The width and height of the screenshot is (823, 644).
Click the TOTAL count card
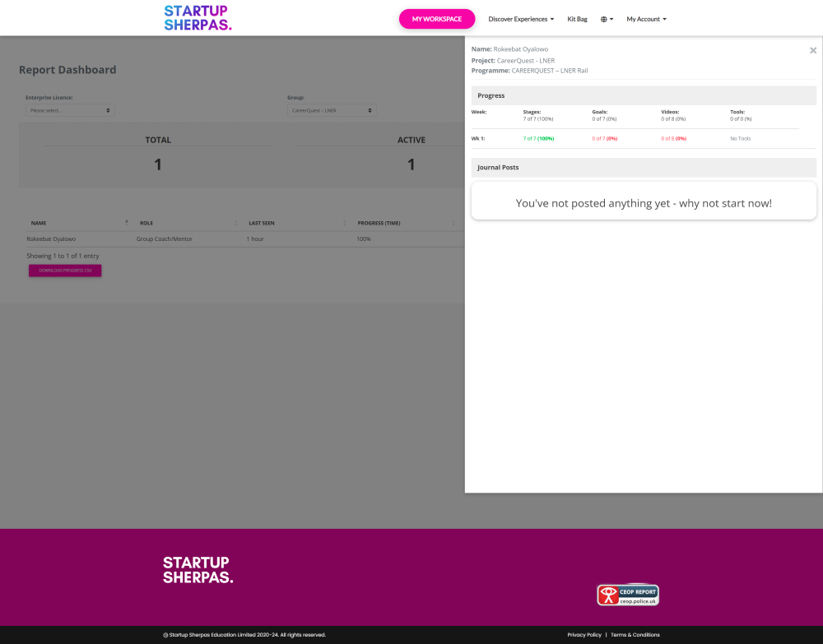pos(158,155)
